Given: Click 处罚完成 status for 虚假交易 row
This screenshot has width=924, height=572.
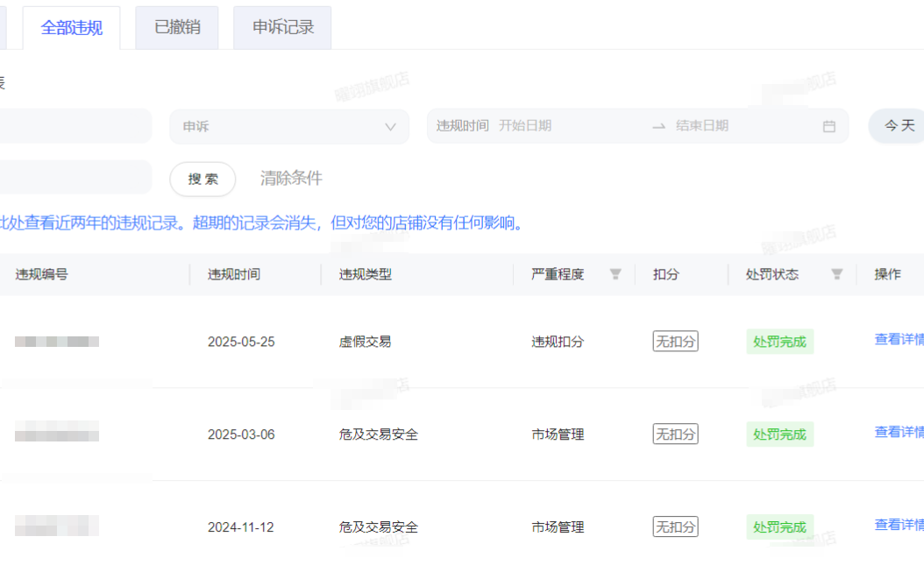Looking at the screenshot, I should coord(779,342).
